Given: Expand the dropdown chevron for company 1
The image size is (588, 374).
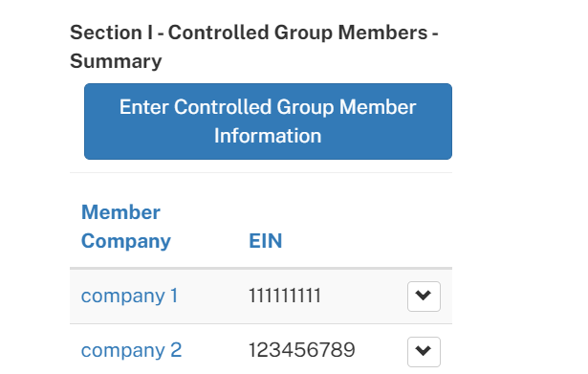Looking at the screenshot, I should (424, 296).
